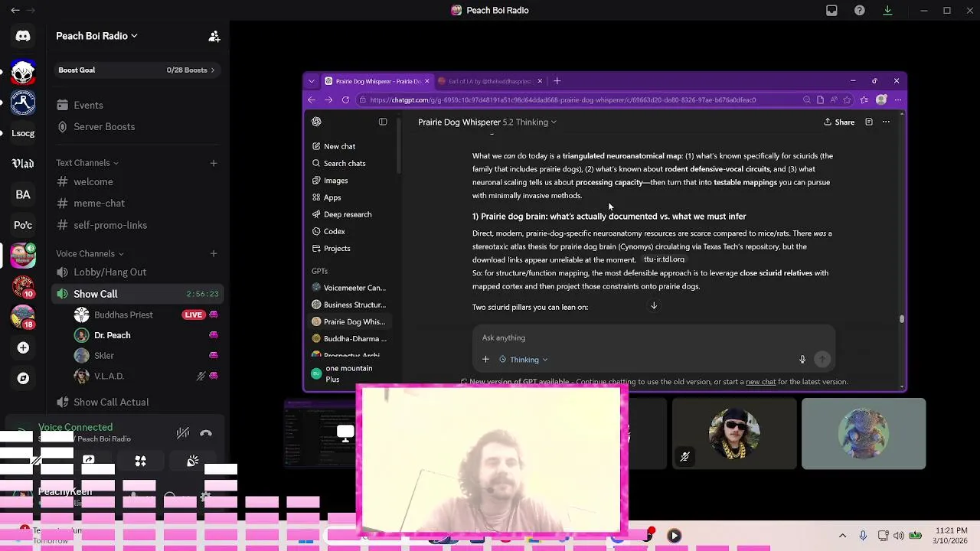Open soundboard icon in voice panel
The width and height of the screenshot is (980, 551).
tap(192, 461)
